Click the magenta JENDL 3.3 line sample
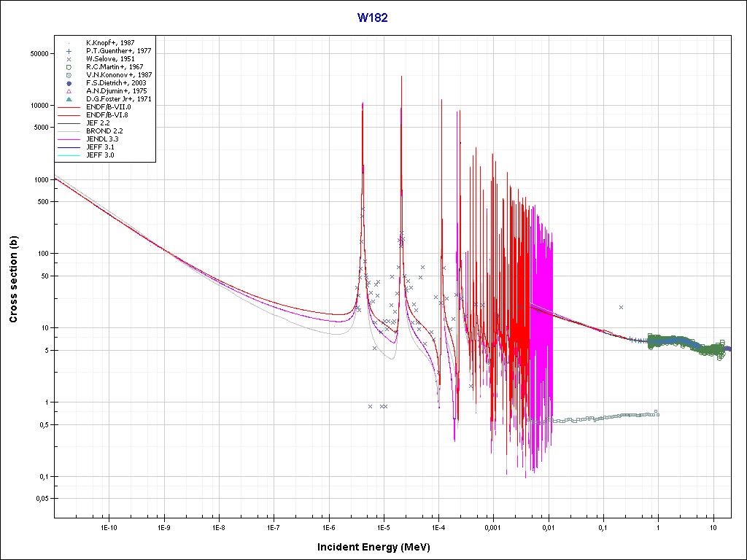Image resolution: width=747 pixels, height=560 pixels. coord(69,139)
